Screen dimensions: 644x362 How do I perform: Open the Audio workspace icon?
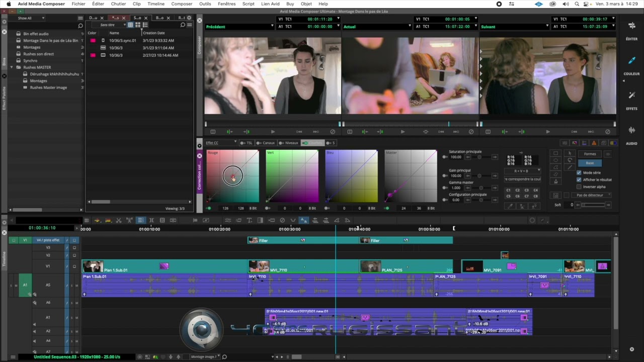tap(631, 130)
